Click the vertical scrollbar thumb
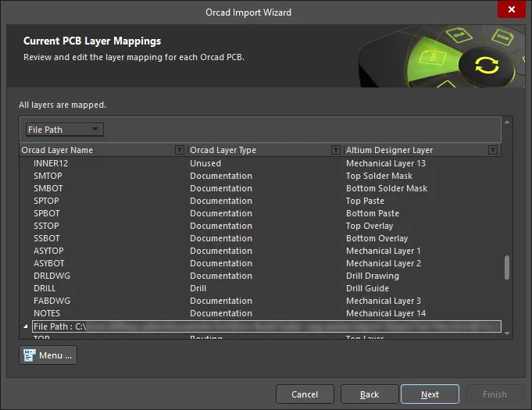532x410 pixels. pyautogui.click(x=506, y=267)
